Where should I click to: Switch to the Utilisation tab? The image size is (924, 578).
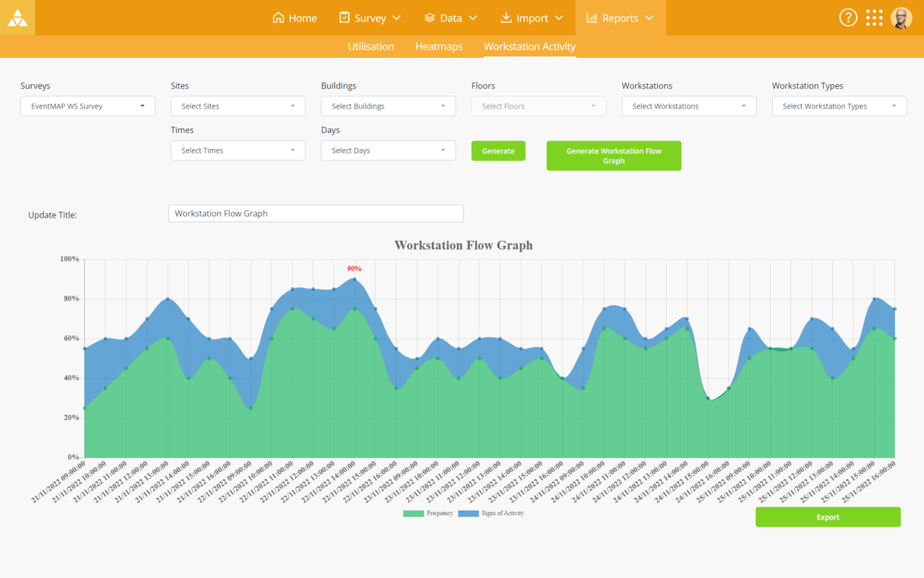pyautogui.click(x=371, y=46)
